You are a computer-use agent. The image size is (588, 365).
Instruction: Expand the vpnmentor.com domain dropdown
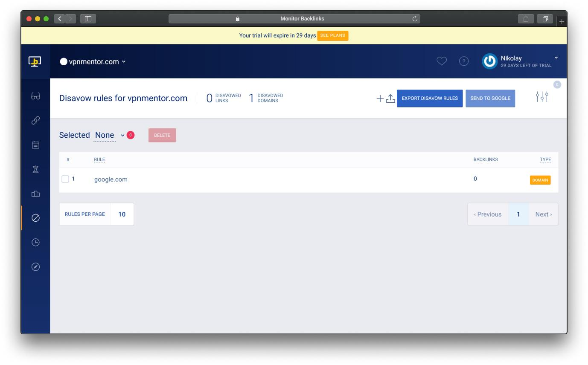point(93,61)
